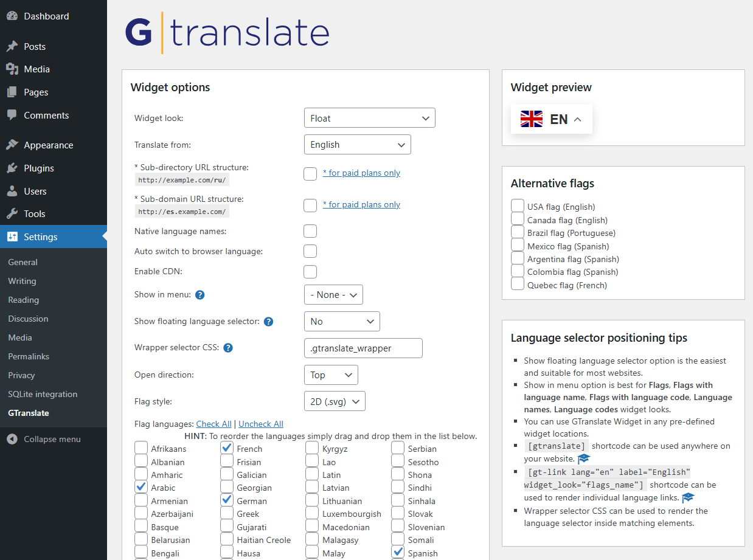
Task: Uncheck the Arabic language checkbox
Action: [141, 487]
